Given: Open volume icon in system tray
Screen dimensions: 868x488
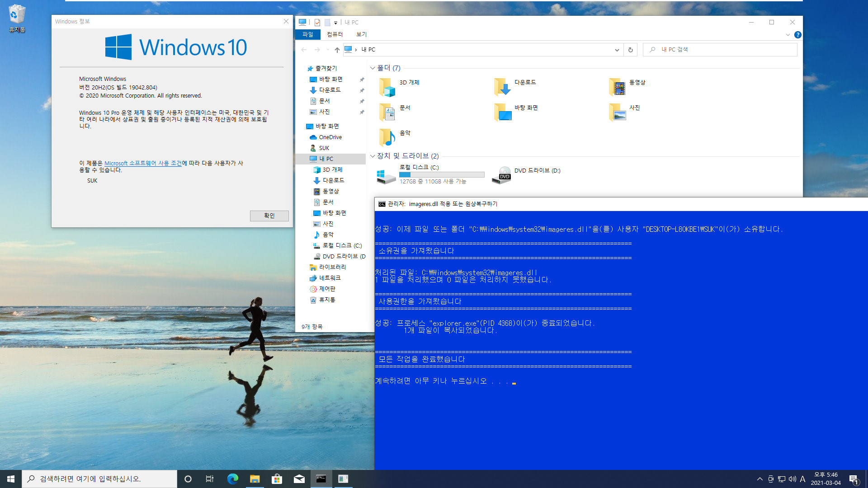Looking at the screenshot, I should tap(792, 479).
